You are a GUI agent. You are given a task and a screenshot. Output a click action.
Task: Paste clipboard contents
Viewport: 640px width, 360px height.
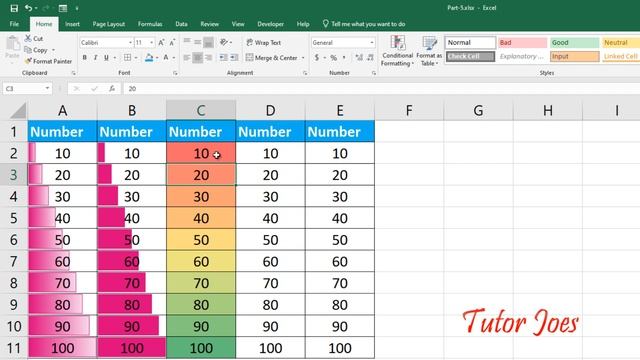click(x=12, y=48)
